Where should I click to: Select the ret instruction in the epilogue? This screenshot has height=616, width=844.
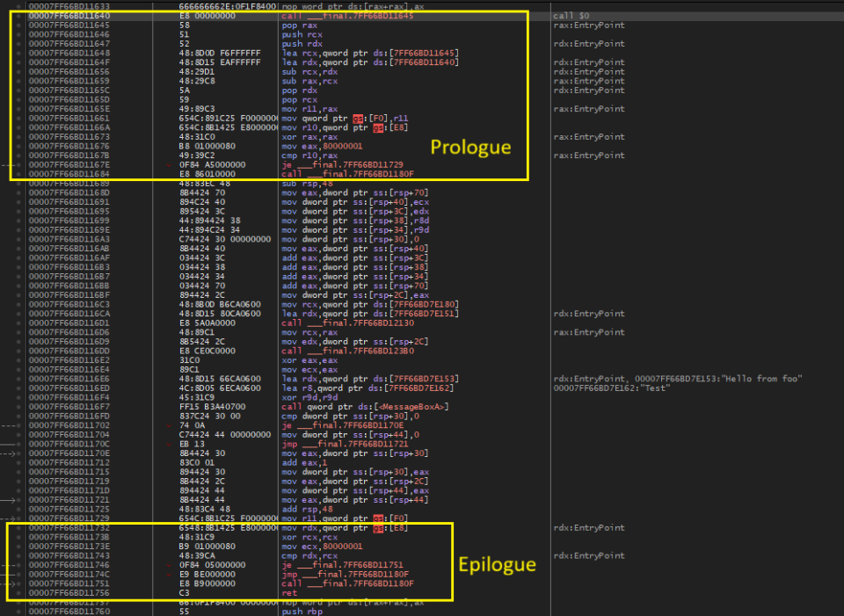click(287, 593)
